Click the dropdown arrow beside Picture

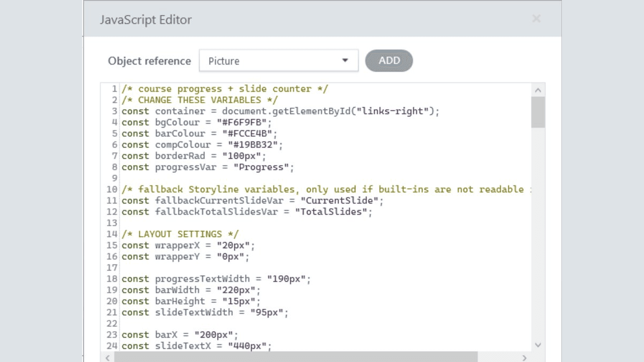point(344,60)
